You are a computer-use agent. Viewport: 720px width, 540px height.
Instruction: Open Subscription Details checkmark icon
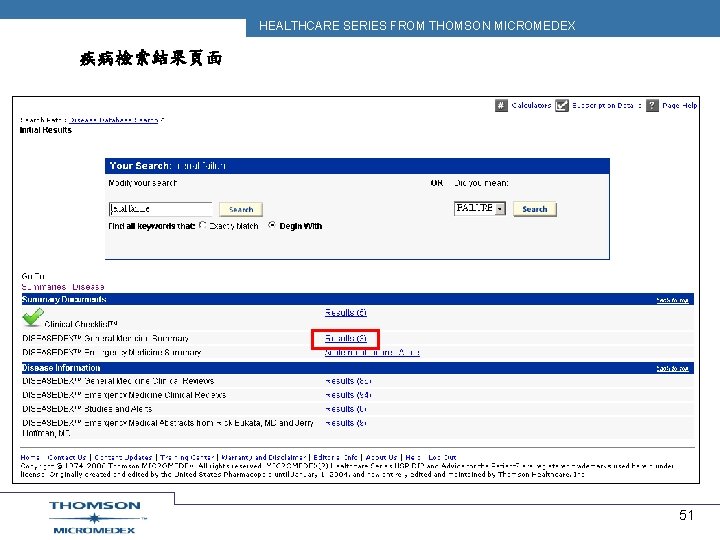pyautogui.click(x=562, y=106)
